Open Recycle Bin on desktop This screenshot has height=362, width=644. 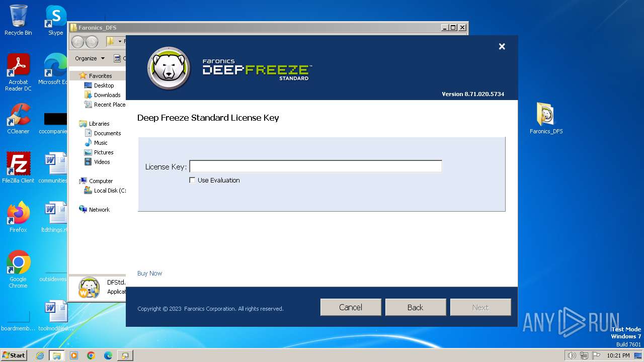[x=18, y=20]
